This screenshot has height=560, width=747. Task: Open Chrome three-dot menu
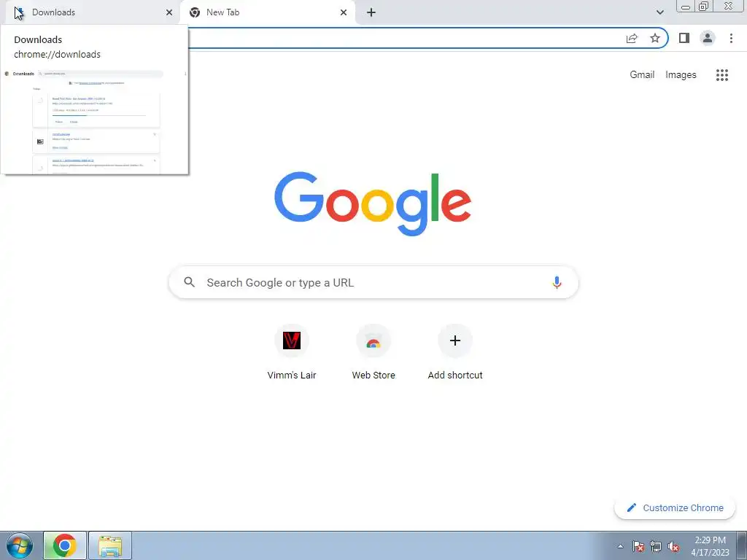(731, 38)
